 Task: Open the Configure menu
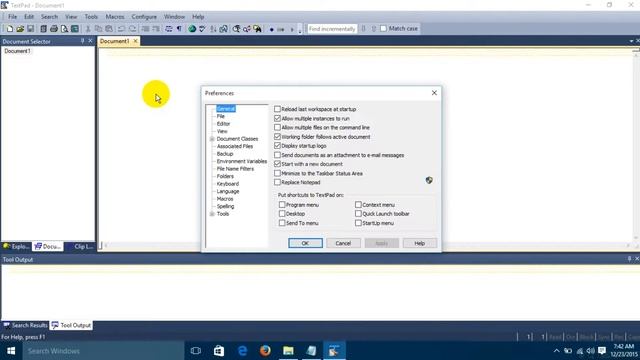[x=144, y=17]
